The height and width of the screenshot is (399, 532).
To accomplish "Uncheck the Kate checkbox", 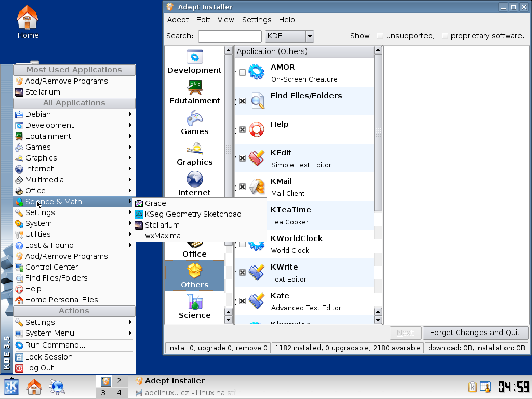I will [242, 301].
